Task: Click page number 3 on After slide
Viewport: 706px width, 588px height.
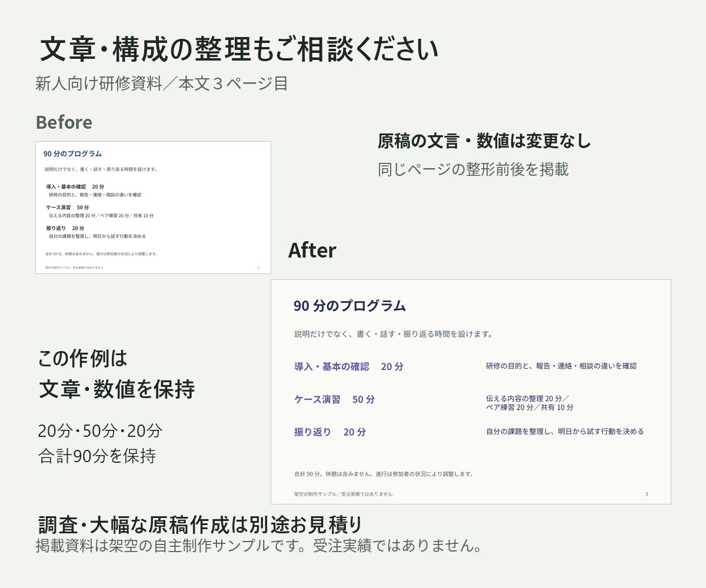Action: coord(647,494)
